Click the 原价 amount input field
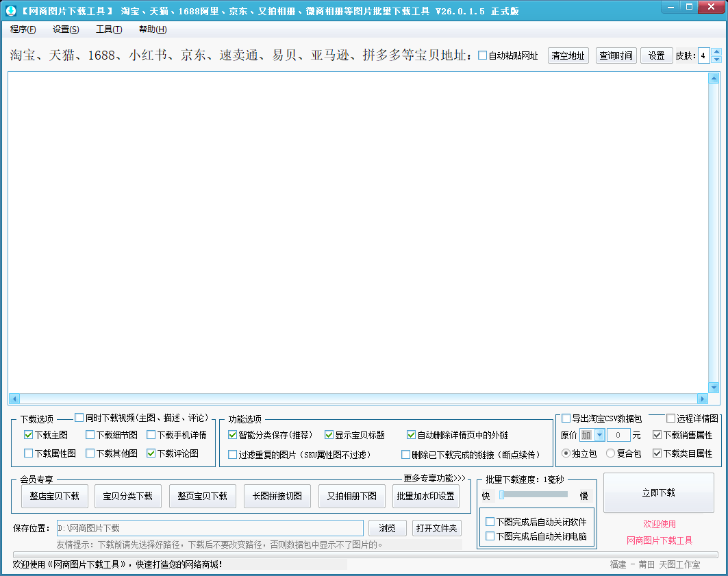Viewport: 728px width, 576px height. coord(618,435)
